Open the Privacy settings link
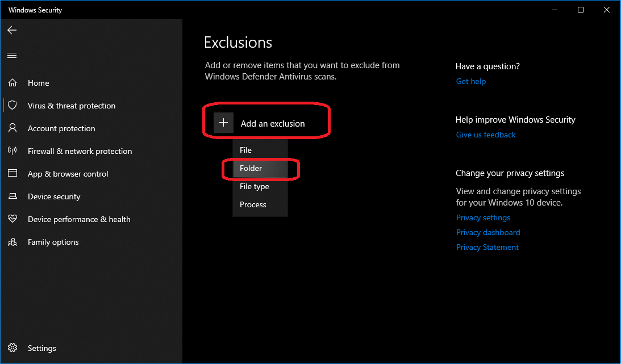The height and width of the screenshot is (364, 621). click(483, 217)
